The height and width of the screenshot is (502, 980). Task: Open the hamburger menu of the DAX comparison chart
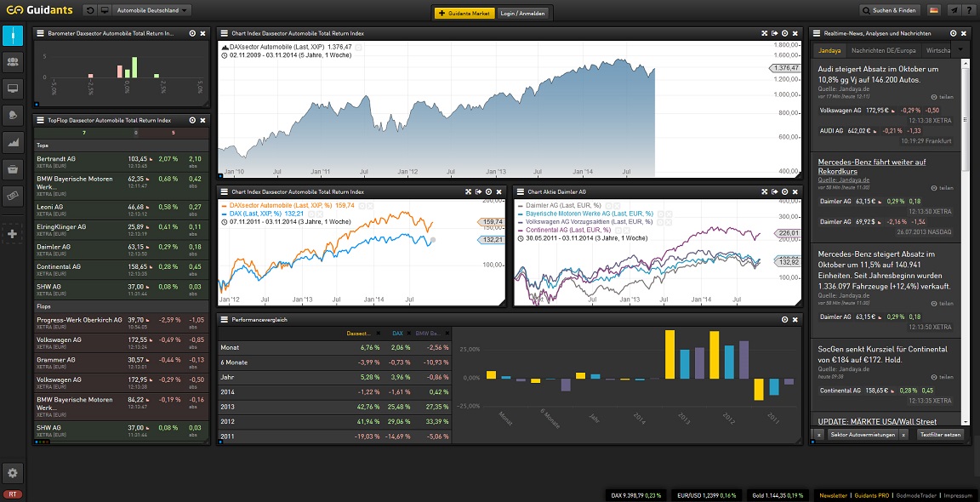coord(225,192)
